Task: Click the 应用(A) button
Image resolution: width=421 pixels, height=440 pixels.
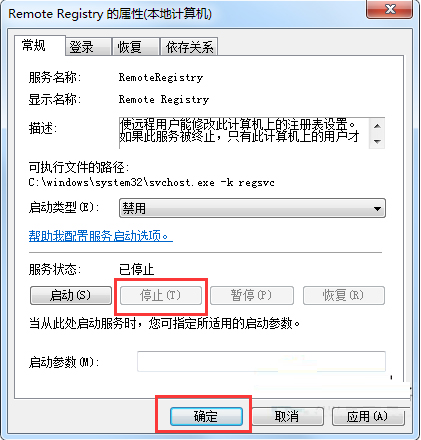Action: pos(368,416)
